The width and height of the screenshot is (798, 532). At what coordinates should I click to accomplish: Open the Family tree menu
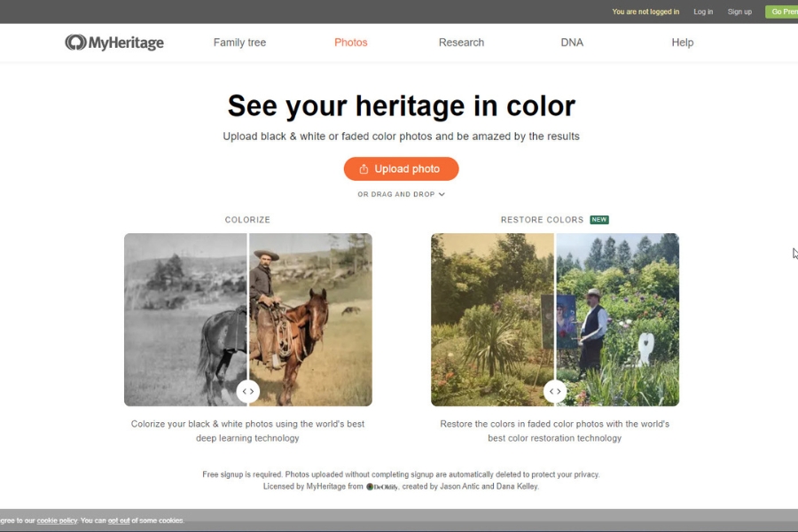(x=239, y=43)
